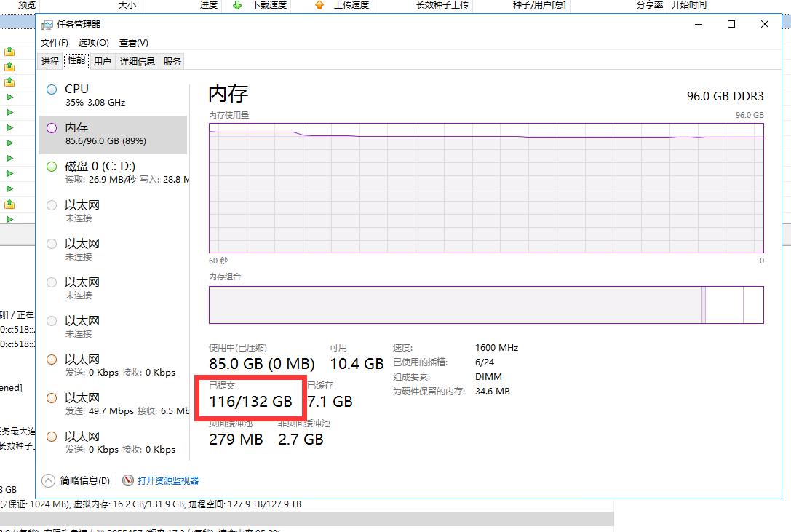
Task: Sort by 进度 column in background window
Action: coord(209,5)
